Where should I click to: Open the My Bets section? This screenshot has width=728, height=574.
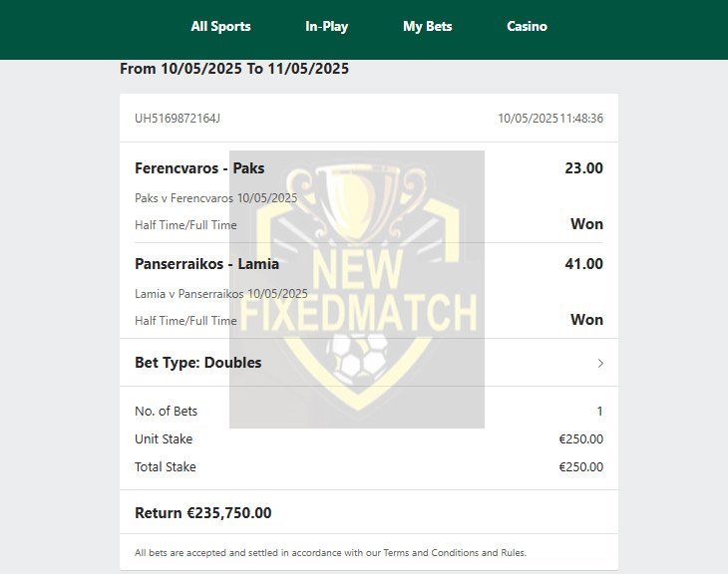[x=427, y=27]
